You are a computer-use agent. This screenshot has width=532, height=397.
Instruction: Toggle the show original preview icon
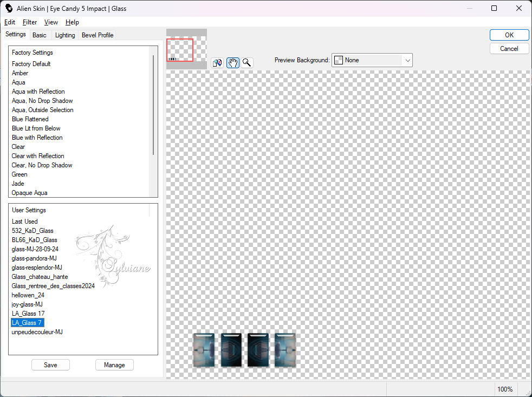217,63
